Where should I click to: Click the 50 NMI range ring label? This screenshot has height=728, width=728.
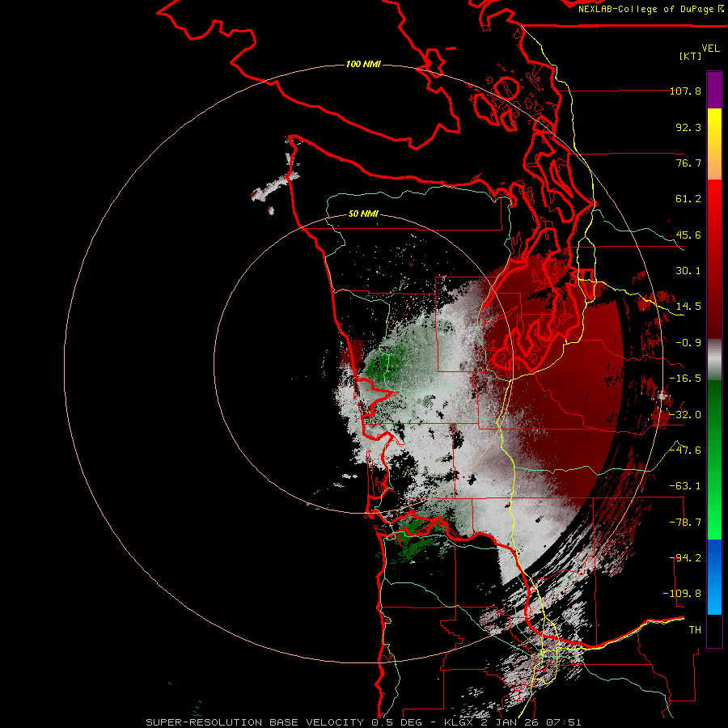(x=363, y=214)
